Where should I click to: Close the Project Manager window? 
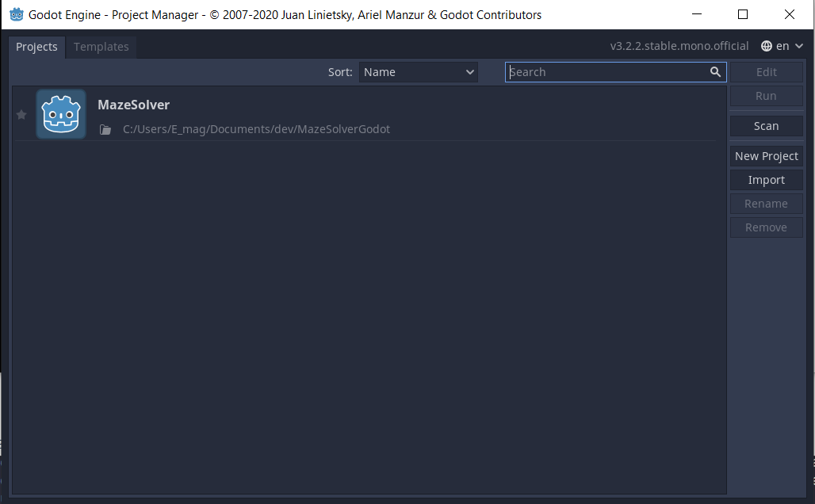pos(789,14)
